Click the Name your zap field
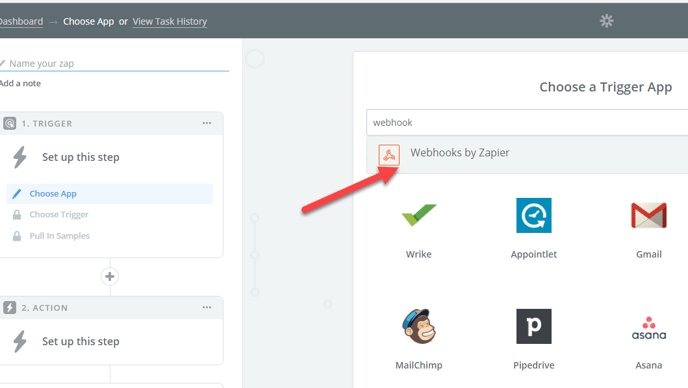The height and width of the screenshot is (388, 688). pyautogui.click(x=115, y=64)
